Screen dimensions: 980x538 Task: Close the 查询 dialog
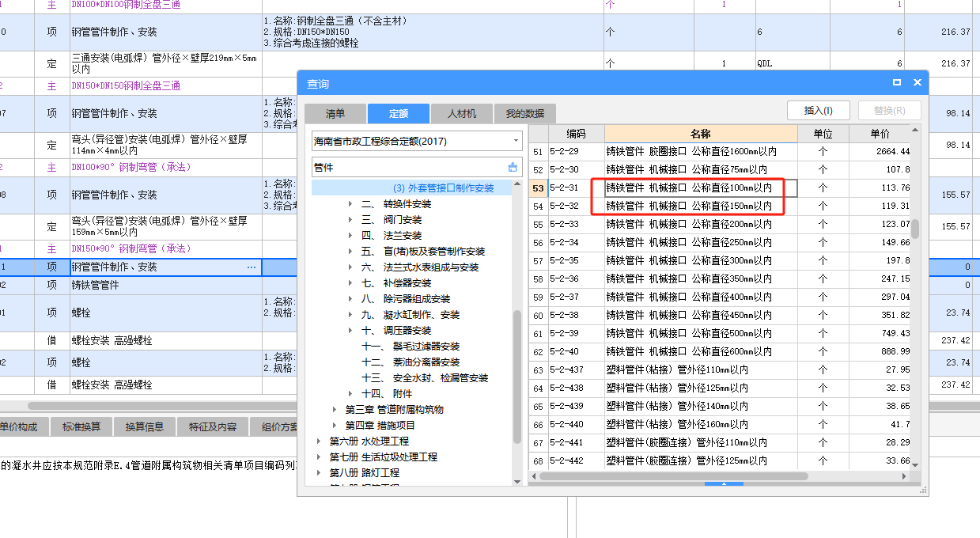pos(918,82)
